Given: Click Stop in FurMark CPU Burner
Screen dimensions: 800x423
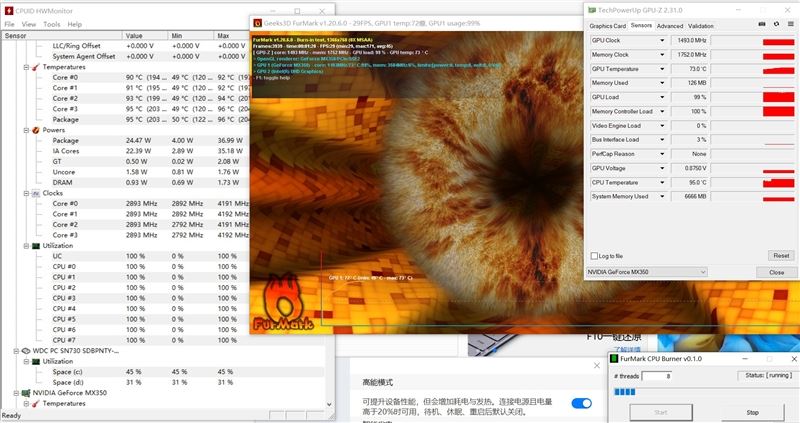Looking at the screenshot, I should coord(752,412).
